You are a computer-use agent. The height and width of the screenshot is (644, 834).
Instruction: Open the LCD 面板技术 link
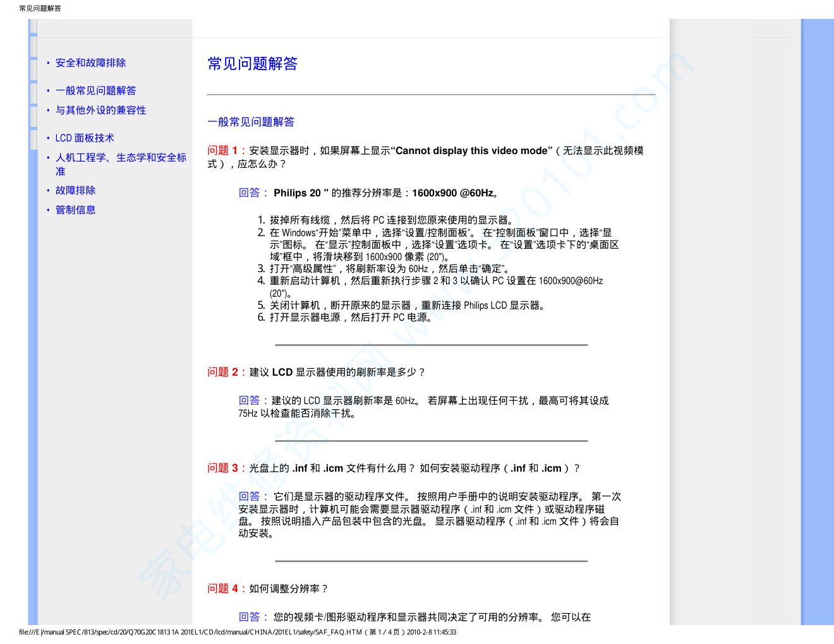(85, 138)
